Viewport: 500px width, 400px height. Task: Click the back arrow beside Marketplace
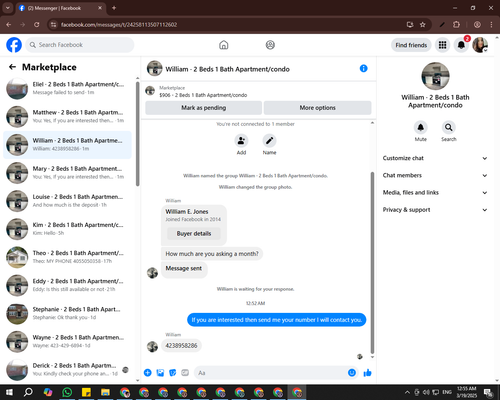coord(12,67)
